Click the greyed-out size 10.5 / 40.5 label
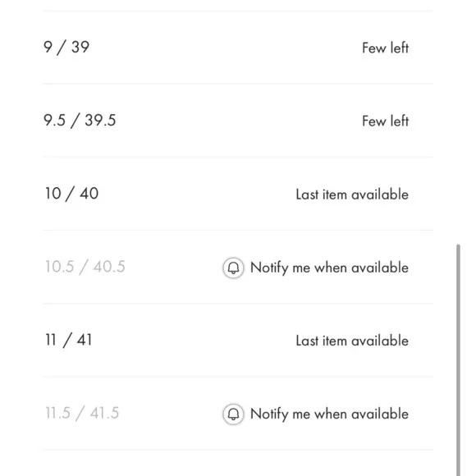476x476 pixels. pos(85,267)
